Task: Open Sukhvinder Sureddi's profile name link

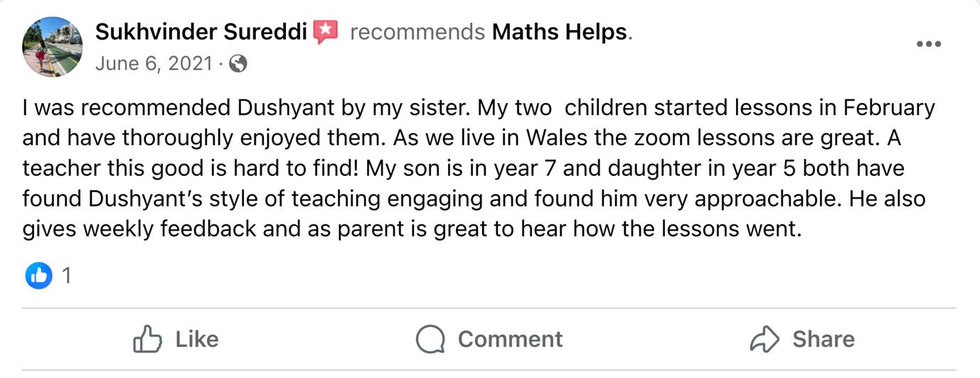Action: point(201,32)
